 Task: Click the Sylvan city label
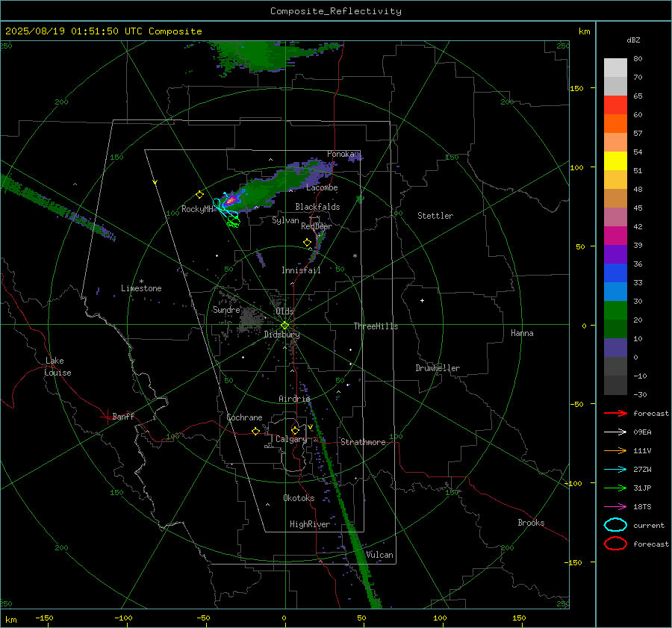(x=285, y=220)
